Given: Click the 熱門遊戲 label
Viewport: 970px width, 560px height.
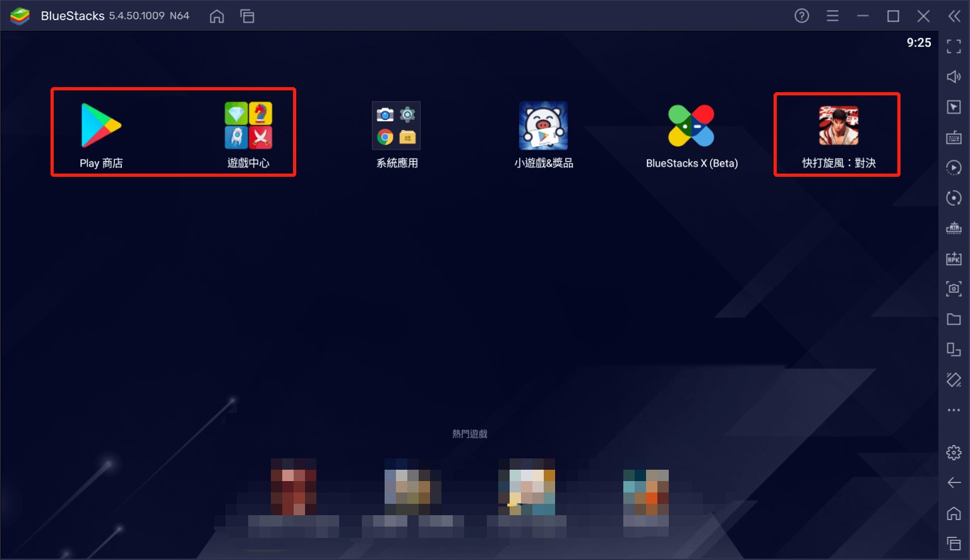Looking at the screenshot, I should coord(470,434).
